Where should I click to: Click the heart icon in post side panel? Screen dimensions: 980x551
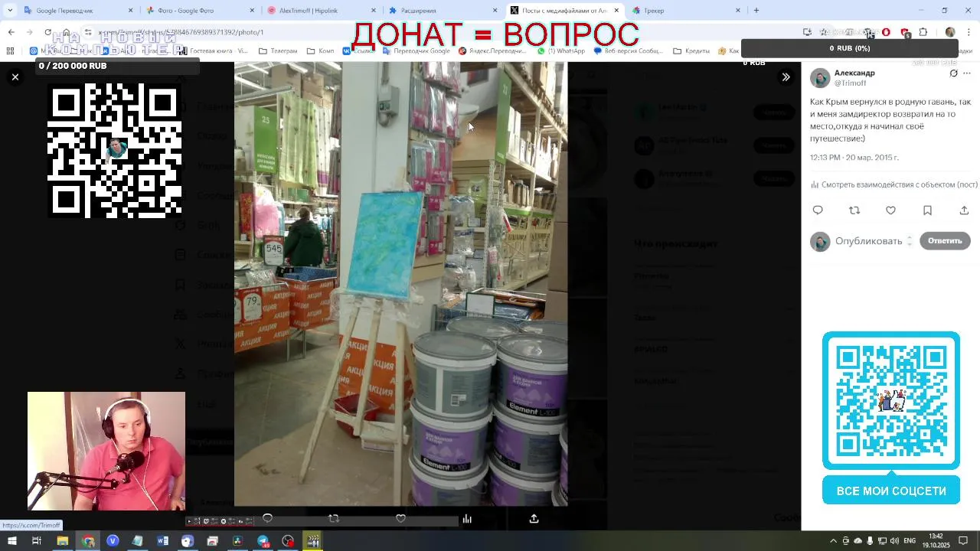890,210
